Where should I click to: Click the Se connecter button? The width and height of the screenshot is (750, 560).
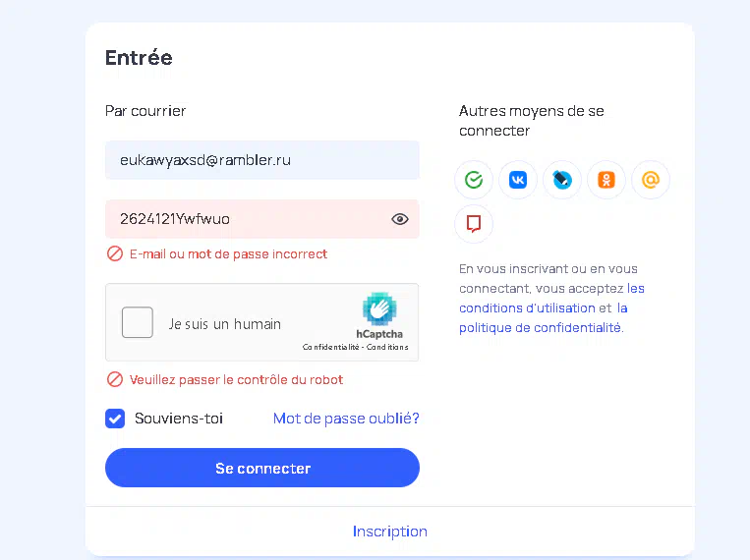[262, 468]
